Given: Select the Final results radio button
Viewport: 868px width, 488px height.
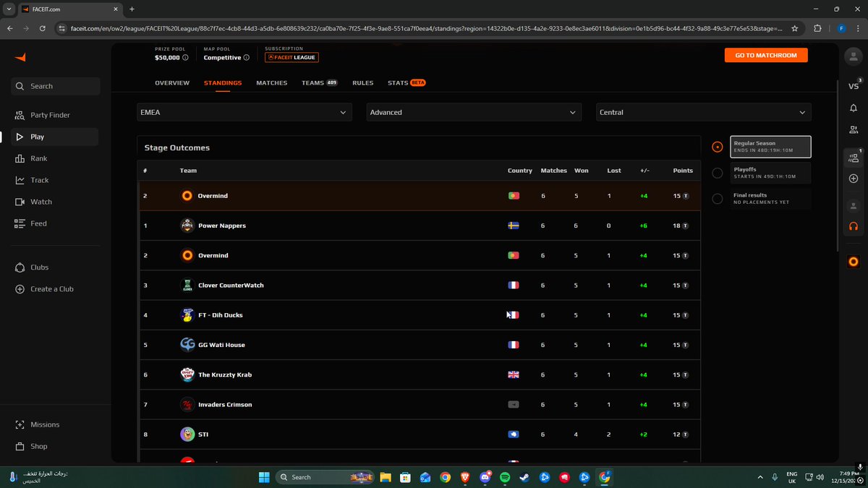Looking at the screenshot, I should [x=717, y=199].
